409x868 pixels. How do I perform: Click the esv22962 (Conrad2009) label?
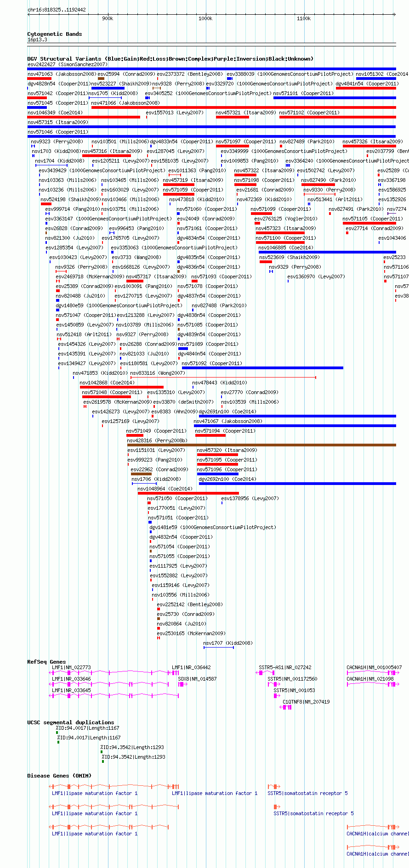coord(159,469)
